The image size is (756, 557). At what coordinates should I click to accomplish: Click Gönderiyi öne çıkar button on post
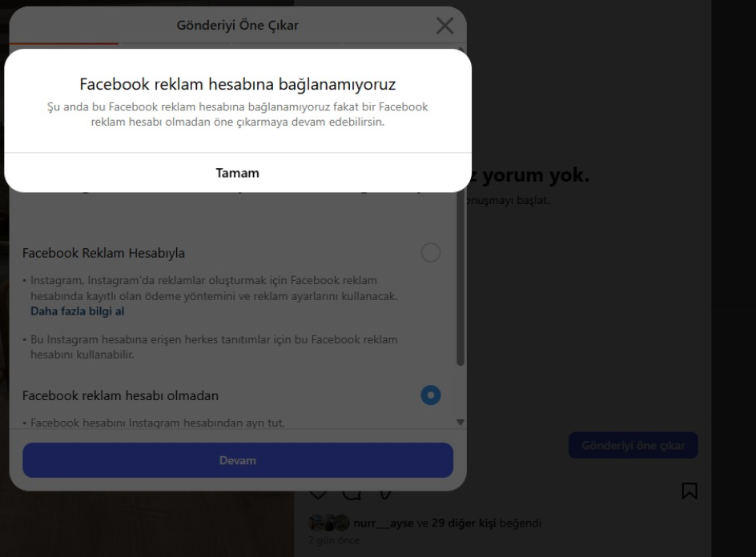[633, 445]
